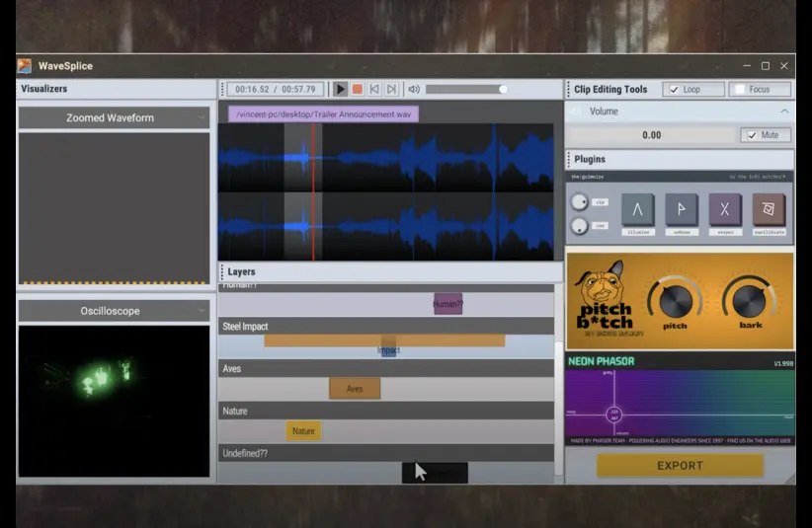Select the Aves clip block
This screenshot has height=528, width=812.
coord(355,389)
